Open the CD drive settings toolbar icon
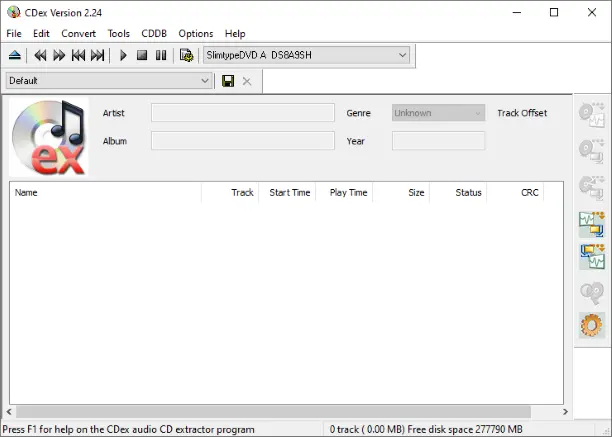Viewport: 612px width, 437px height. point(186,55)
